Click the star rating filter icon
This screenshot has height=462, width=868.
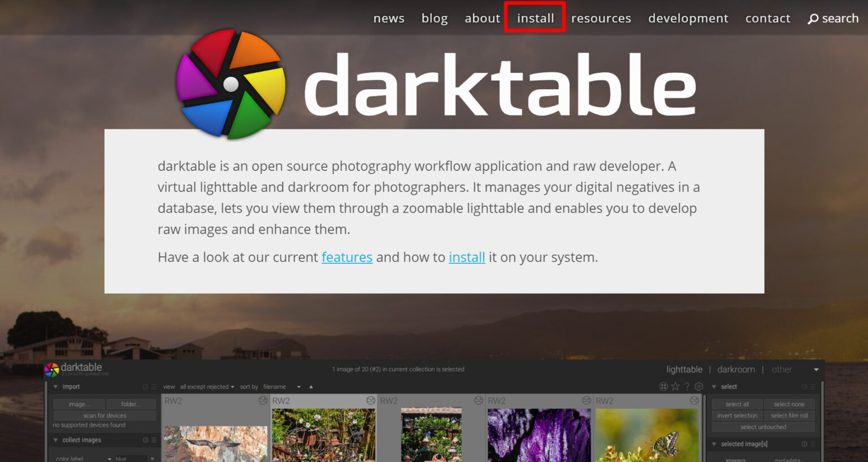pyautogui.click(x=675, y=386)
